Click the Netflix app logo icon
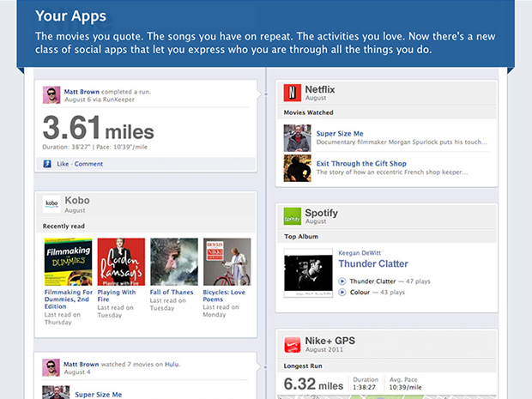Image resolution: width=532 pixels, height=399 pixels. tap(292, 92)
